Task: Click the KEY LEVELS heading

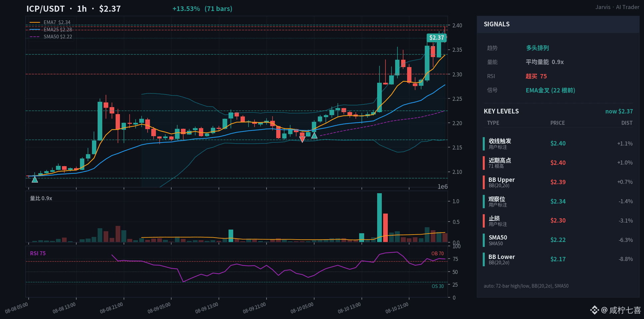Action: tap(501, 111)
